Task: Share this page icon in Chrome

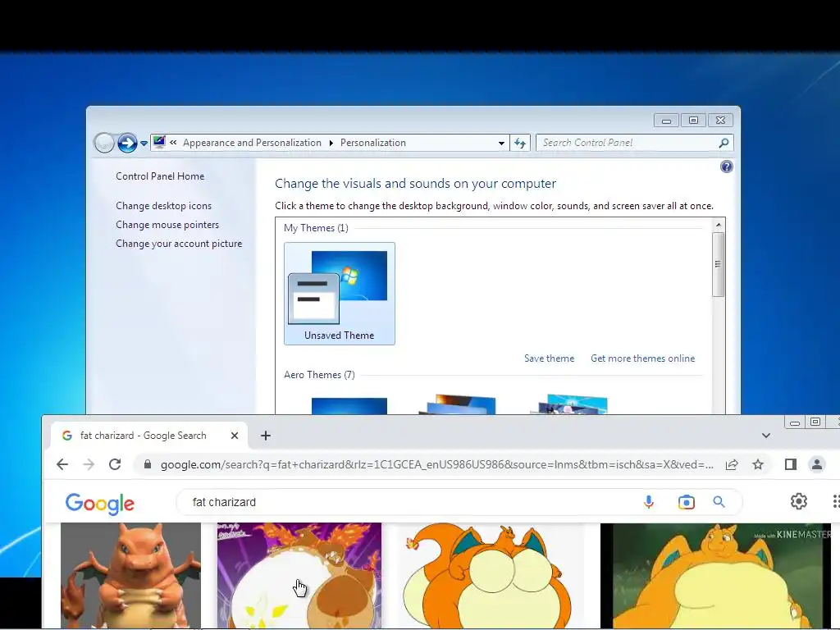Action: click(732, 464)
